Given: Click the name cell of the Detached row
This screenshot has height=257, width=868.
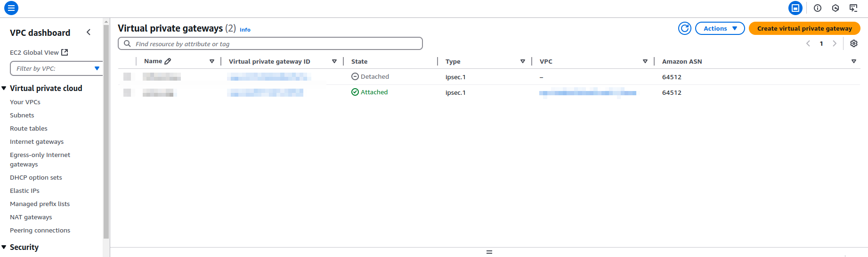Looking at the screenshot, I should coord(162,77).
